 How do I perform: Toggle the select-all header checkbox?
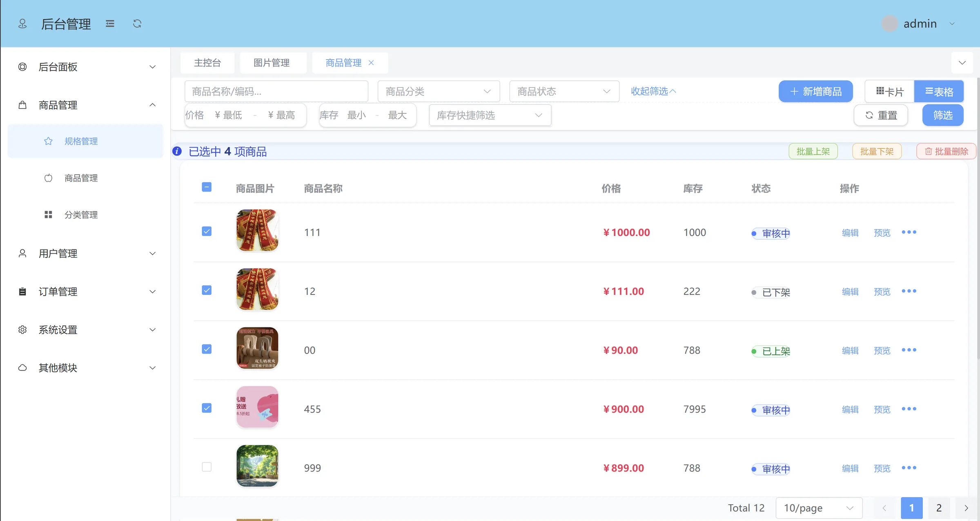207,187
